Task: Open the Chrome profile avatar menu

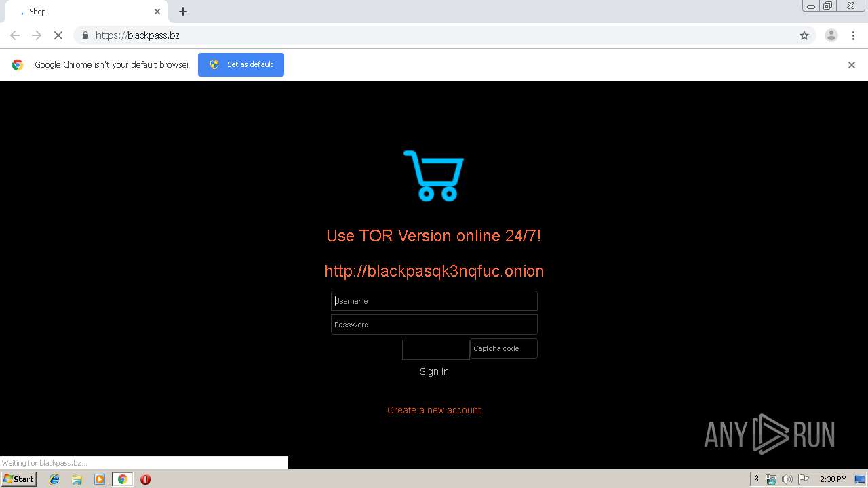Action: [831, 35]
